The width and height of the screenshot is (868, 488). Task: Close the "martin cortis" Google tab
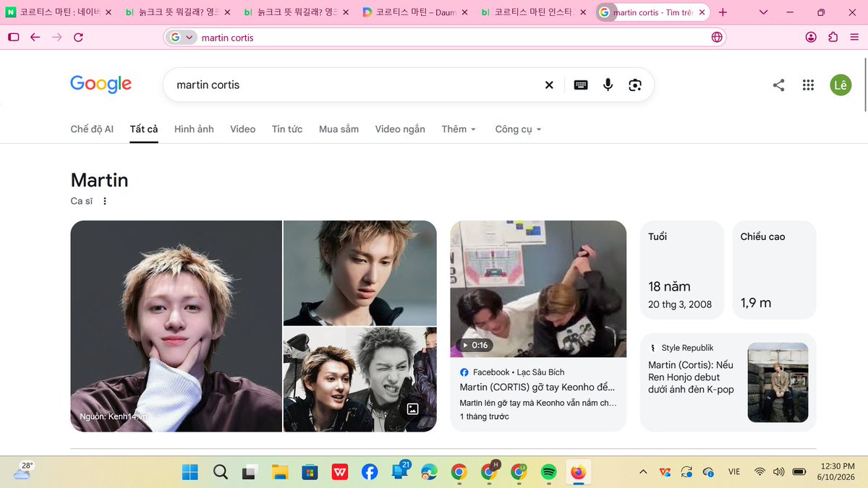pyautogui.click(x=702, y=12)
